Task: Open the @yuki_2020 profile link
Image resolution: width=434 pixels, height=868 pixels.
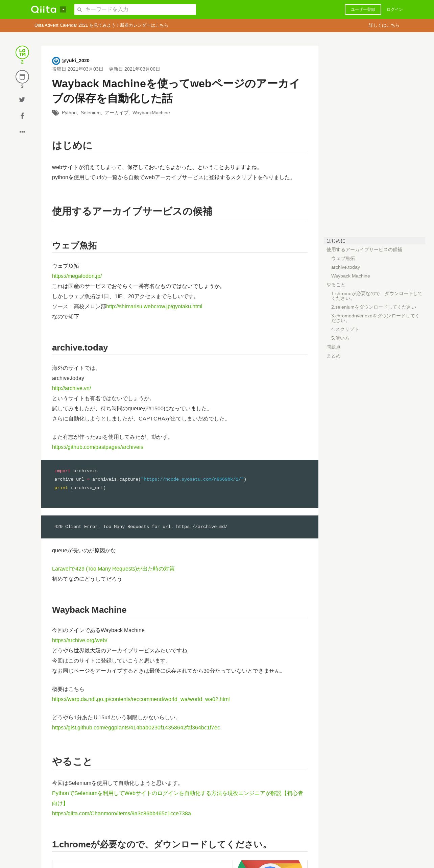Action: click(75, 61)
